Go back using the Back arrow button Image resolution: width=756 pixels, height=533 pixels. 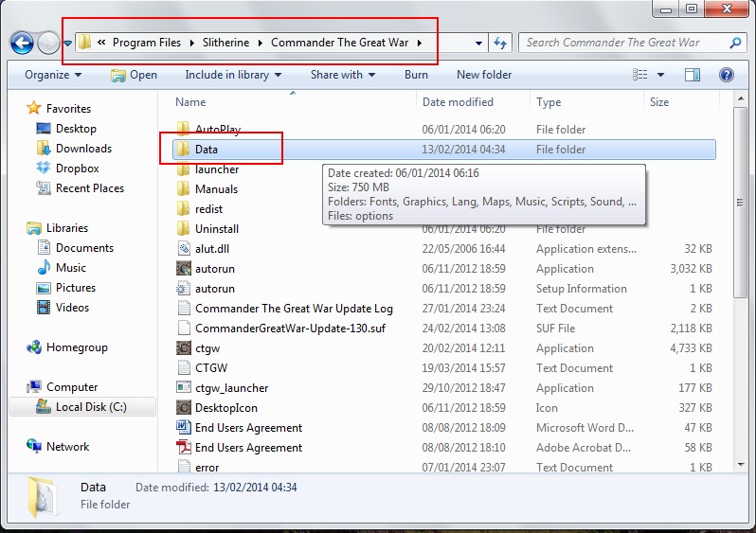coord(22,44)
